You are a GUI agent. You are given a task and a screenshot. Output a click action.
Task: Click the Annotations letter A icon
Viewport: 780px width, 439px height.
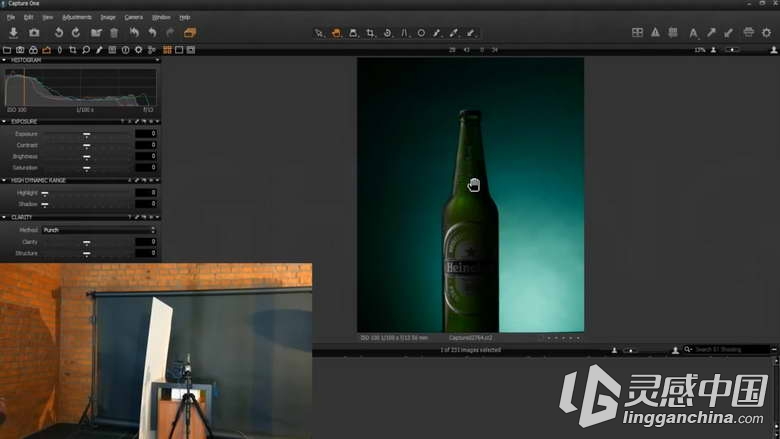pos(693,33)
